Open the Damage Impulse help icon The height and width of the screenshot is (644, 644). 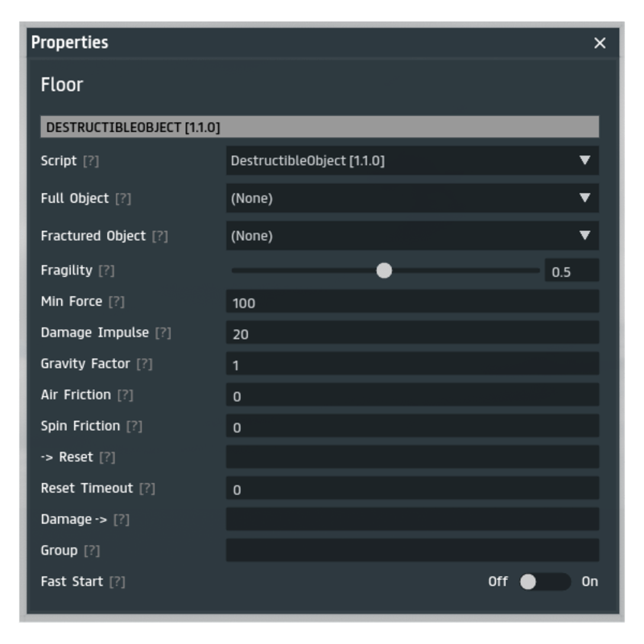click(163, 332)
